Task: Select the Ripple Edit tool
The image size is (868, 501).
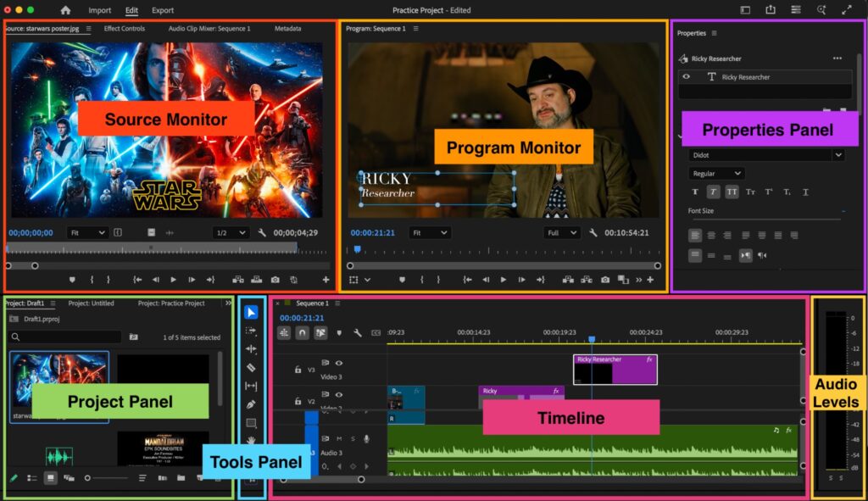Action: [x=251, y=348]
